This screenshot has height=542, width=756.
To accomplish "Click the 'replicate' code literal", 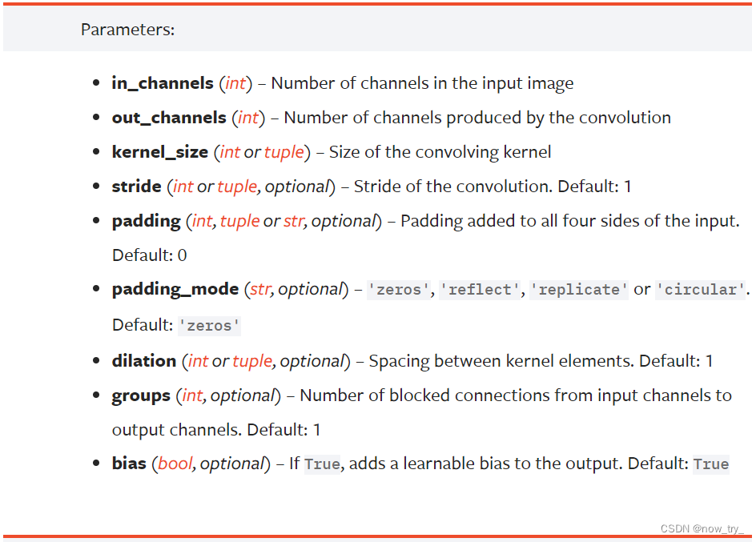I will [578, 290].
